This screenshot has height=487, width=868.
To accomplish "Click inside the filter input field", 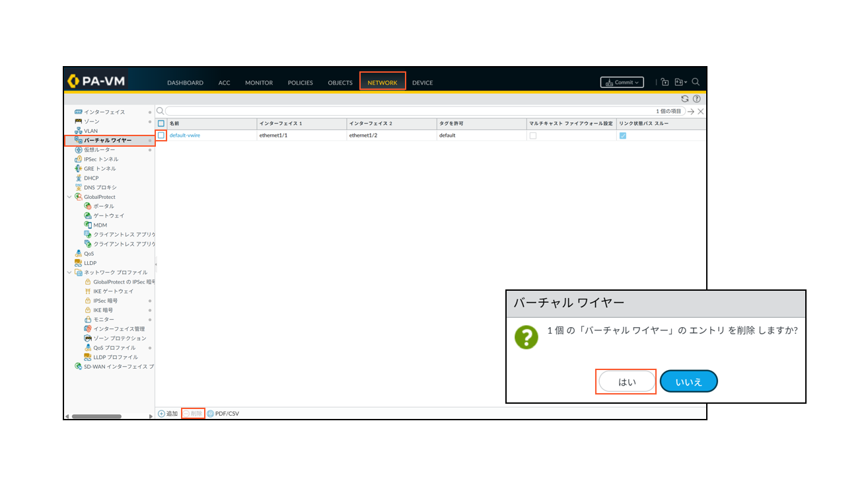I will (396, 110).
